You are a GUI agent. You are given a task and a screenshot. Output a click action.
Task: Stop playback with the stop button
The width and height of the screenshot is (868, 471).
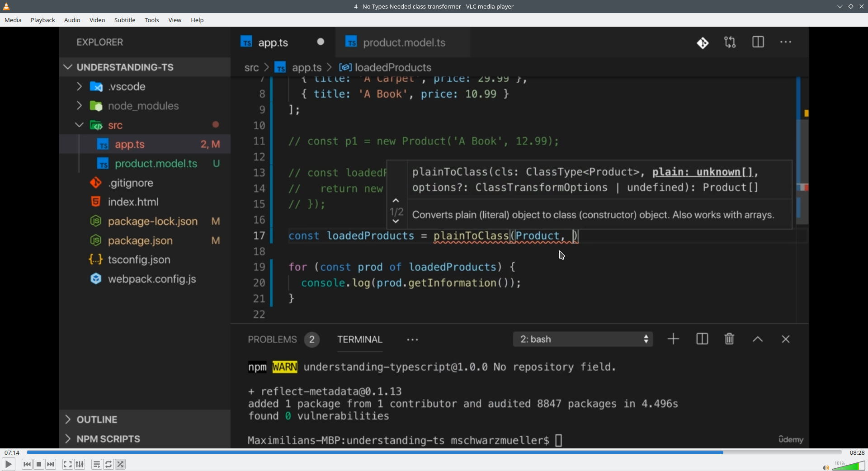coord(39,464)
